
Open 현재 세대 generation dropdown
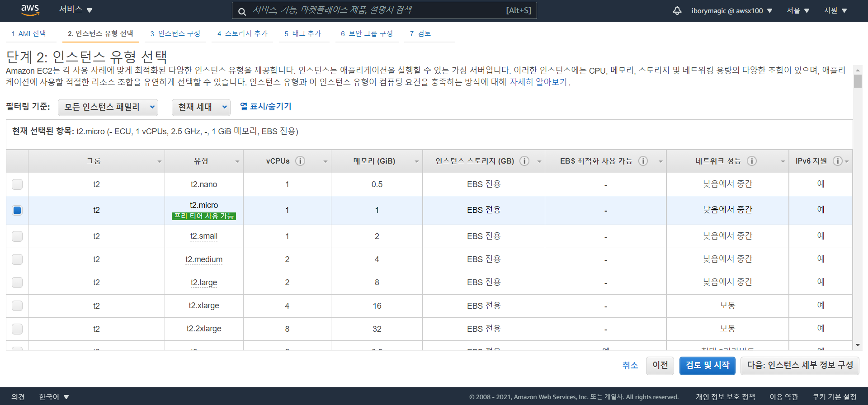201,107
